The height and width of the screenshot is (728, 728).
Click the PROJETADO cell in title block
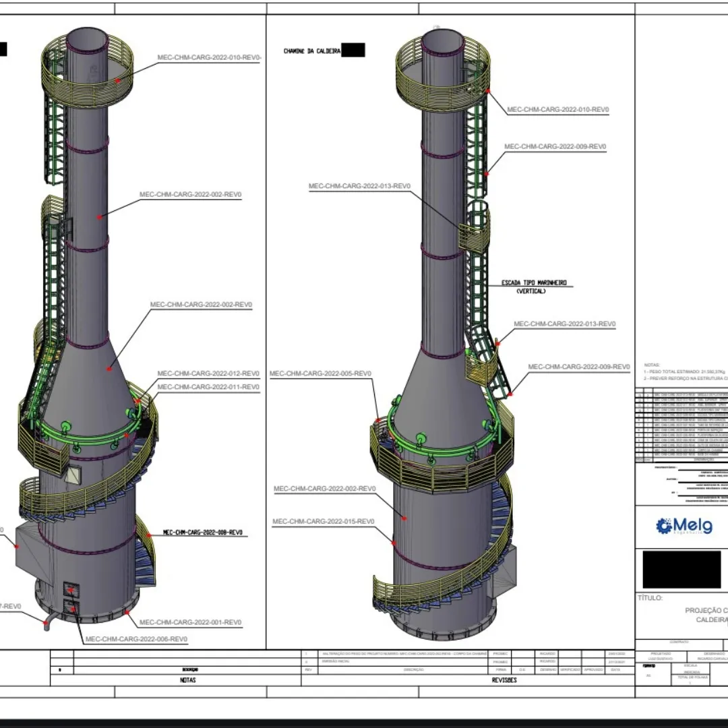tap(660, 653)
